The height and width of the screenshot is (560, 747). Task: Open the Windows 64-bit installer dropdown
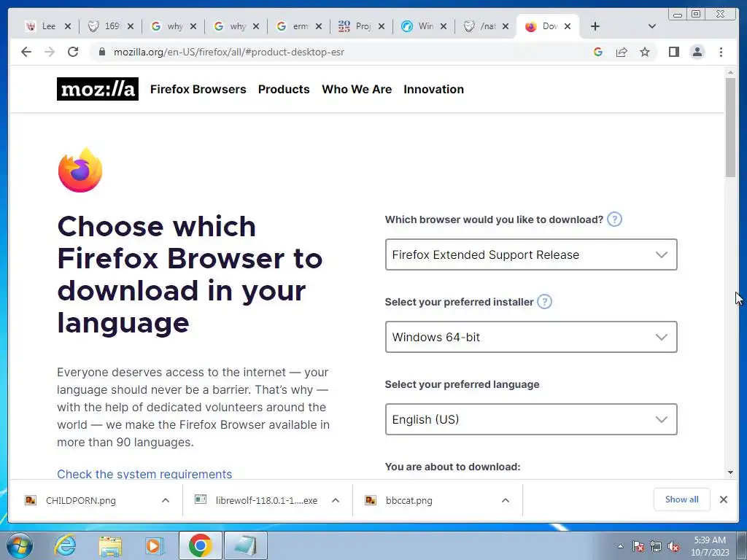click(x=531, y=337)
